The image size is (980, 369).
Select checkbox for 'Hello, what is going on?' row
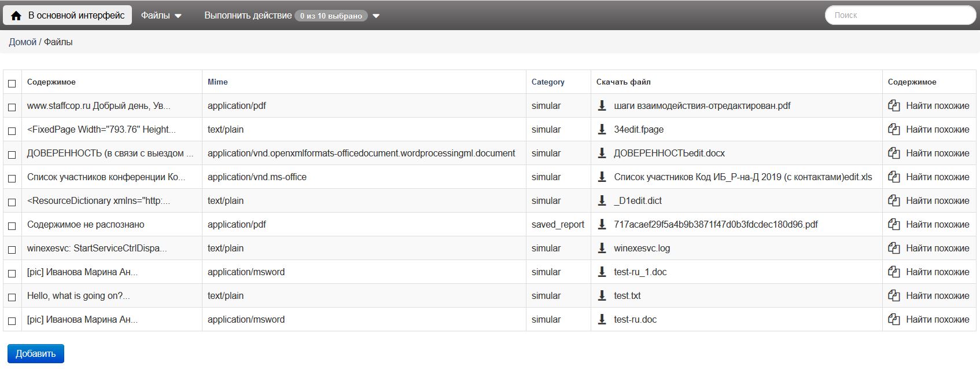(12, 297)
